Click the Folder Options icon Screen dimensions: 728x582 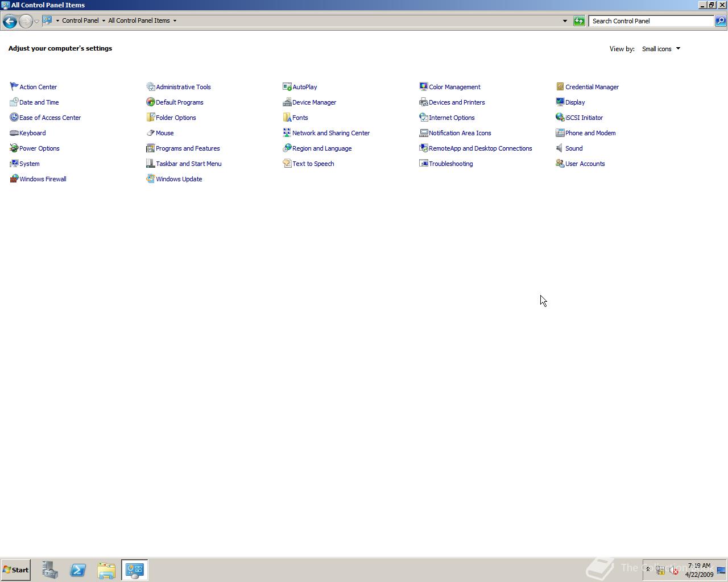pos(151,118)
